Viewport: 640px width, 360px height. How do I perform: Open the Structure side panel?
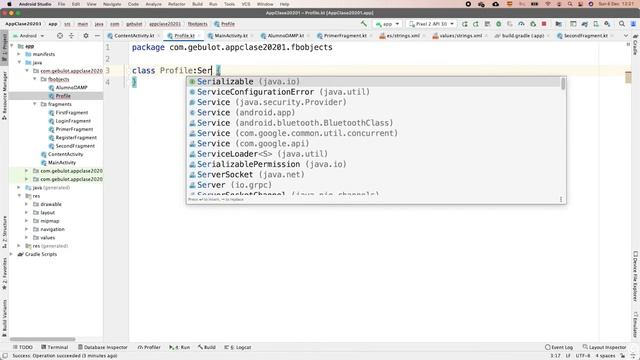[4, 232]
